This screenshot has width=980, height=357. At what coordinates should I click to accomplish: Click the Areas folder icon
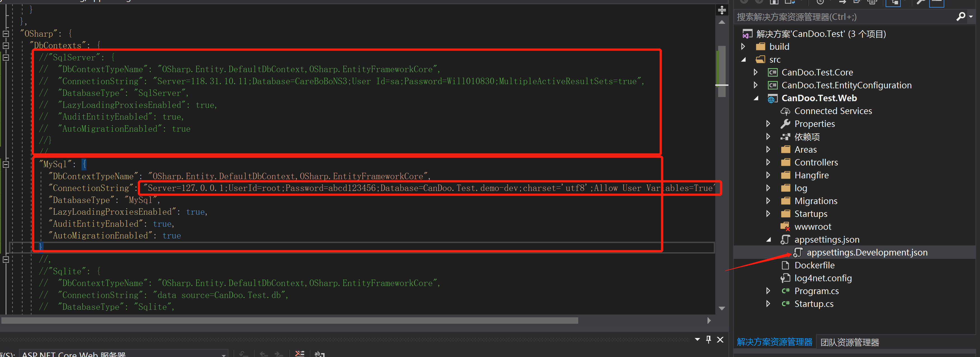(x=786, y=149)
